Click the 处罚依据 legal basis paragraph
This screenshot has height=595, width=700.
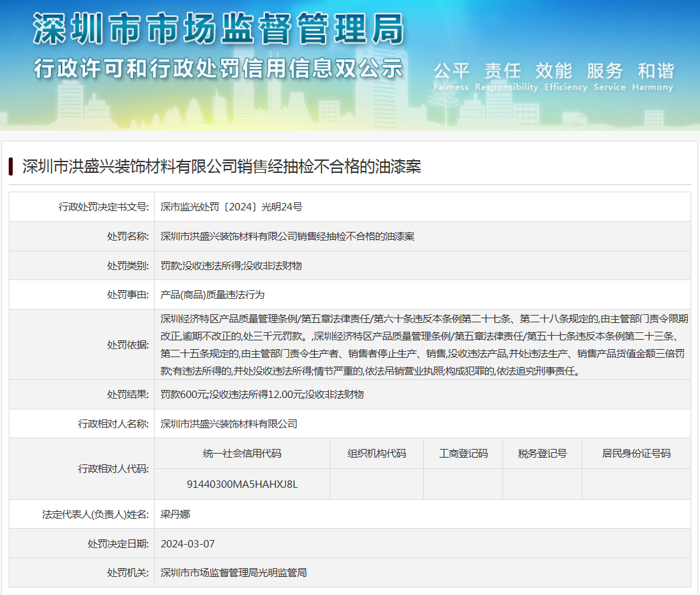pyautogui.click(x=422, y=344)
